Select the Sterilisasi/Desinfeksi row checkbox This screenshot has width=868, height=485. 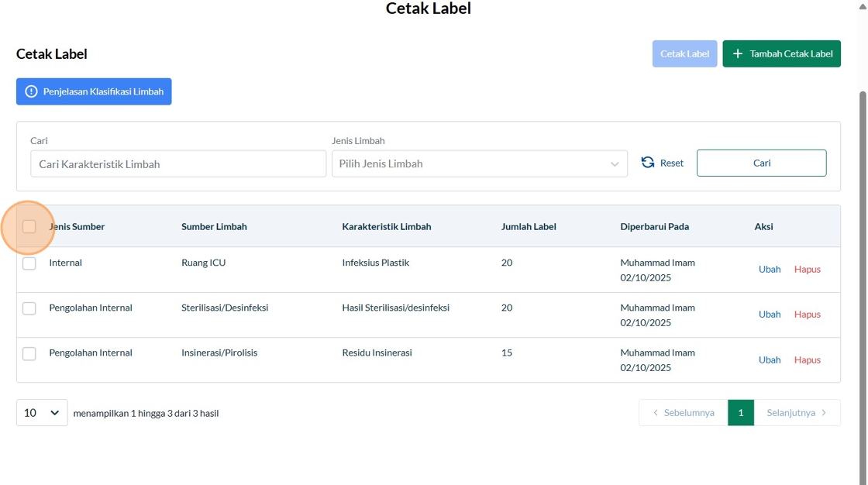pos(29,308)
